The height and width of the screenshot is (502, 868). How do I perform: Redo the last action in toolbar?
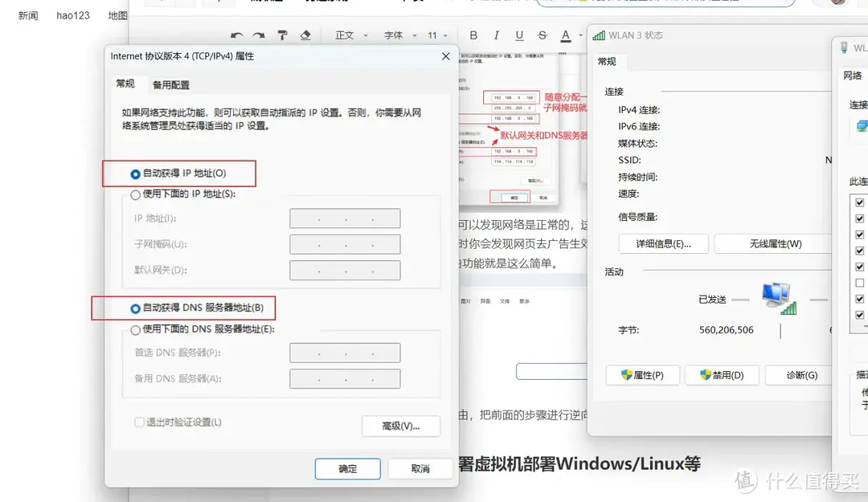point(259,35)
